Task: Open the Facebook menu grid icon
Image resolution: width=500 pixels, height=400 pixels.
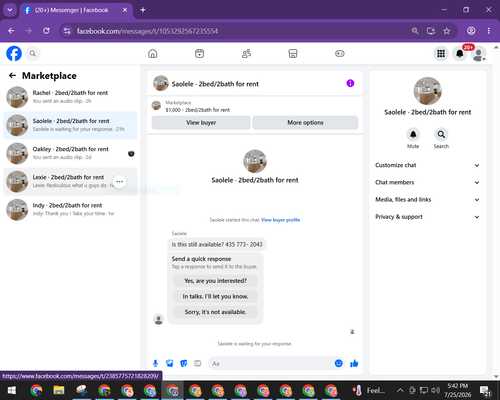Action: coord(441,53)
